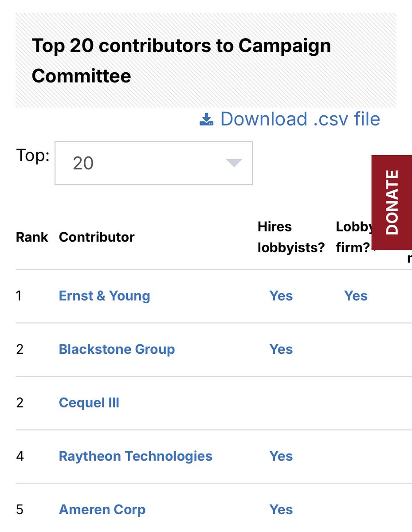Click rank number 5 in Ameren Corp row

20,510
